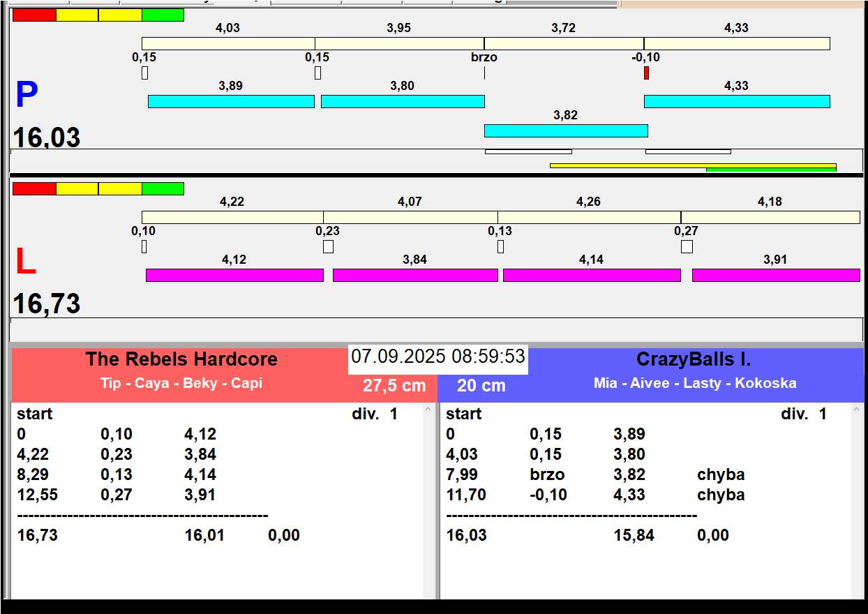Click the green start light in lane P
The width and height of the screenshot is (868, 614).
163,15
